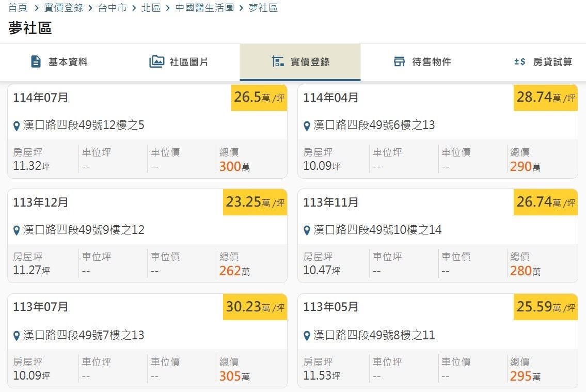
Task: Open the 113年07月 transaction card
Action: [147, 340]
